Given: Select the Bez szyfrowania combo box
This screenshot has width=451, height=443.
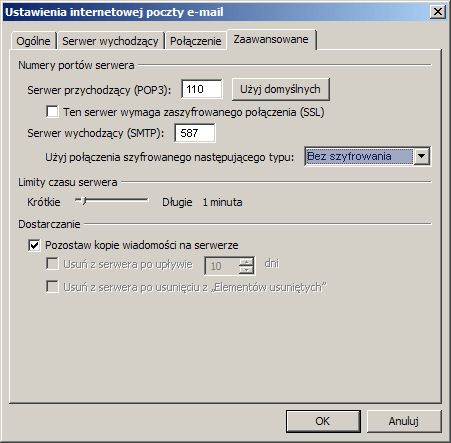Looking at the screenshot, I should click(367, 156).
